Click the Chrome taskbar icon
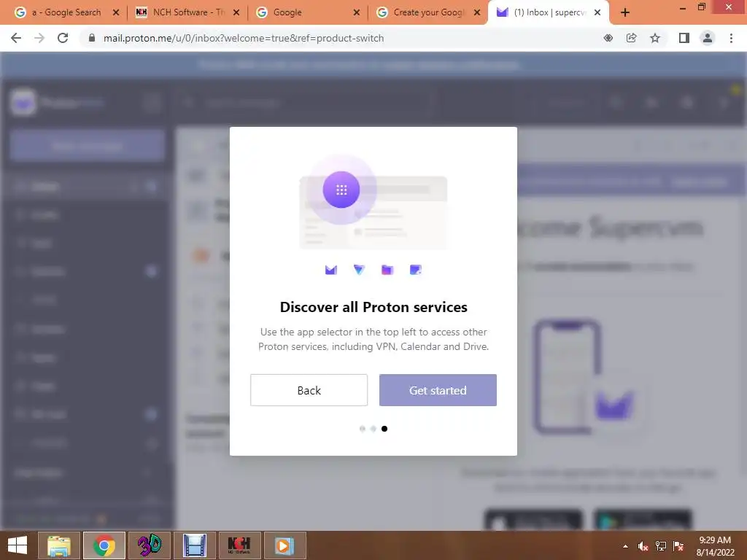The height and width of the screenshot is (560, 747). pos(104,545)
